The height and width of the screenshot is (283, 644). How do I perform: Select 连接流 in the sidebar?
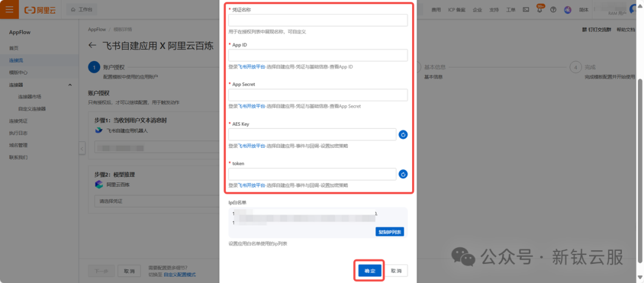(x=17, y=60)
